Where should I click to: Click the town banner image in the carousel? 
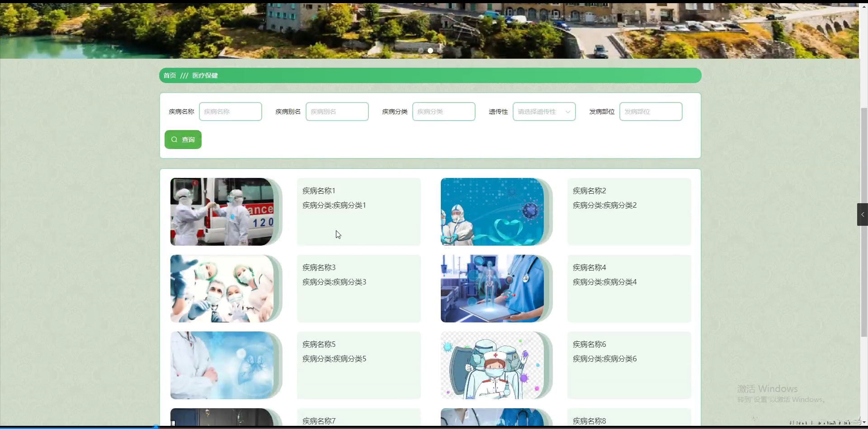click(429, 31)
